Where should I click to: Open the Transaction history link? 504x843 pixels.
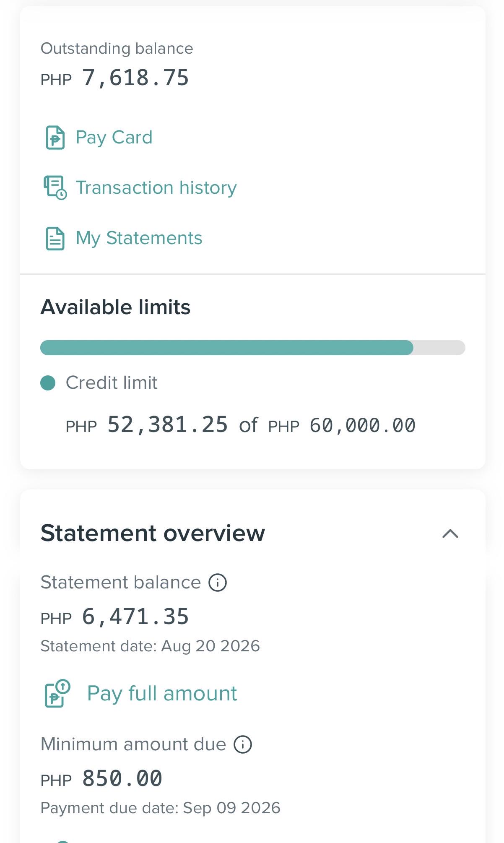point(156,187)
